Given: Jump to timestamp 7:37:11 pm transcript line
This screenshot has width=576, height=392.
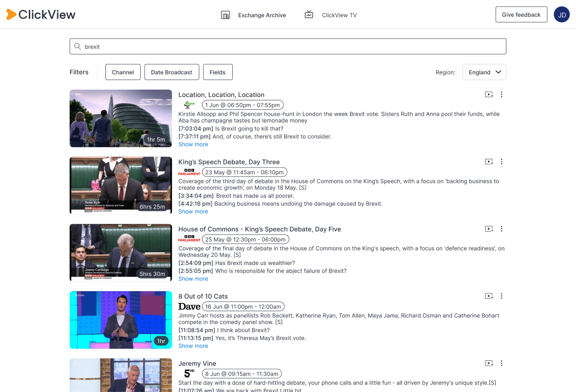Looking at the screenshot, I should coord(255,137).
